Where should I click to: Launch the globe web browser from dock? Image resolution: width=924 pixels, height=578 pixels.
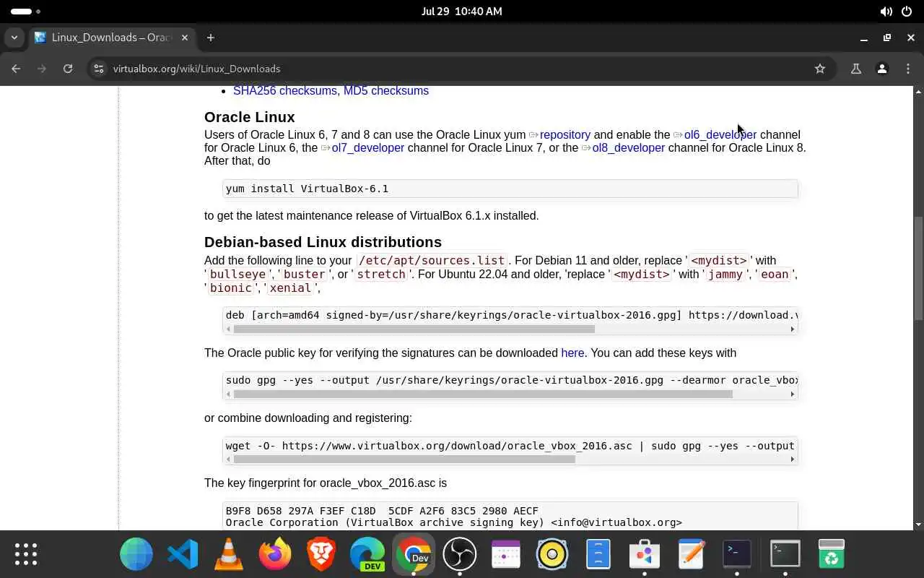tap(136, 554)
